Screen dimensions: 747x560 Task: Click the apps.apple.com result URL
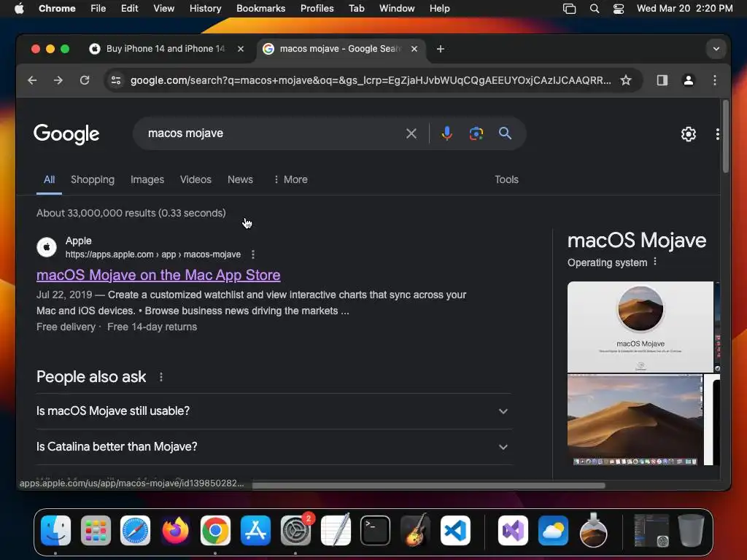(x=153, y=254)
